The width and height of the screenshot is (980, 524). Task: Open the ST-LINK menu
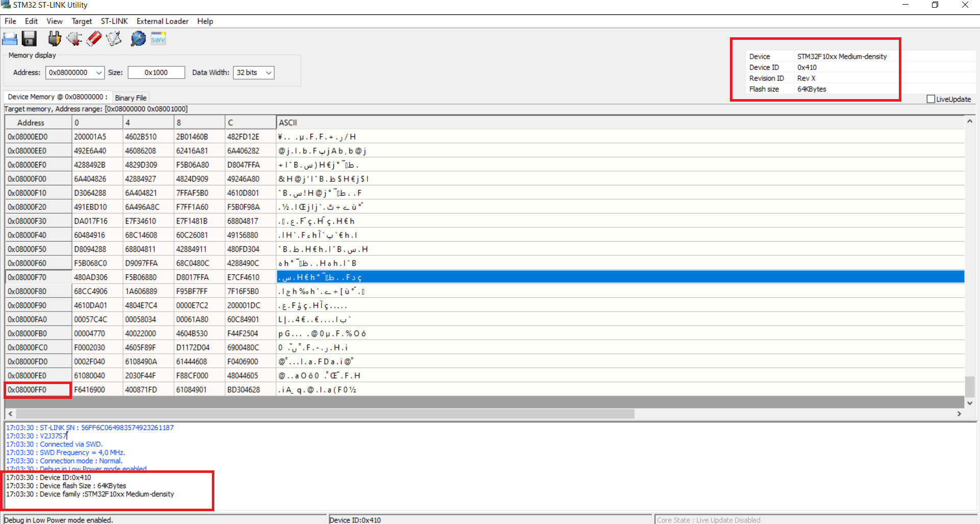[114, 21]
